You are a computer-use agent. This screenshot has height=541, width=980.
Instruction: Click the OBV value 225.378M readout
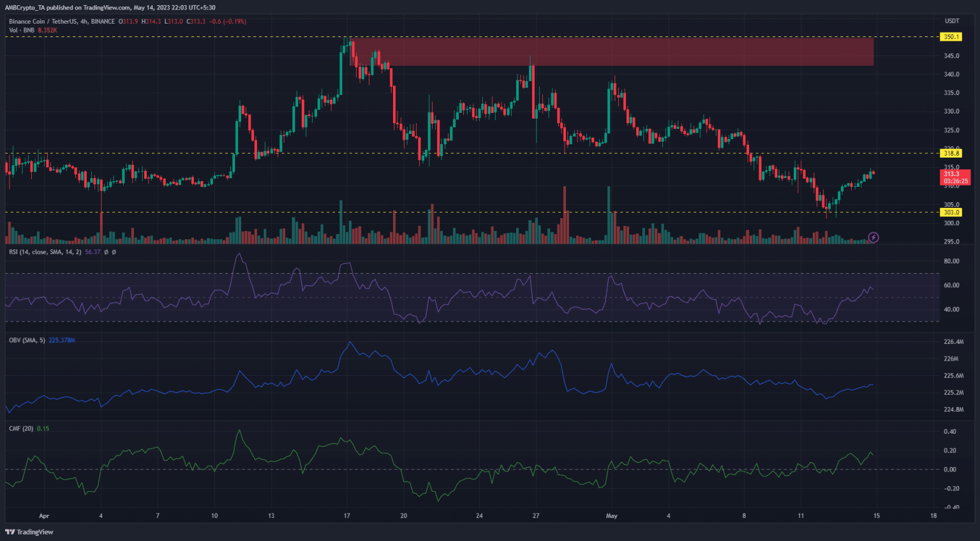(62, 340)
